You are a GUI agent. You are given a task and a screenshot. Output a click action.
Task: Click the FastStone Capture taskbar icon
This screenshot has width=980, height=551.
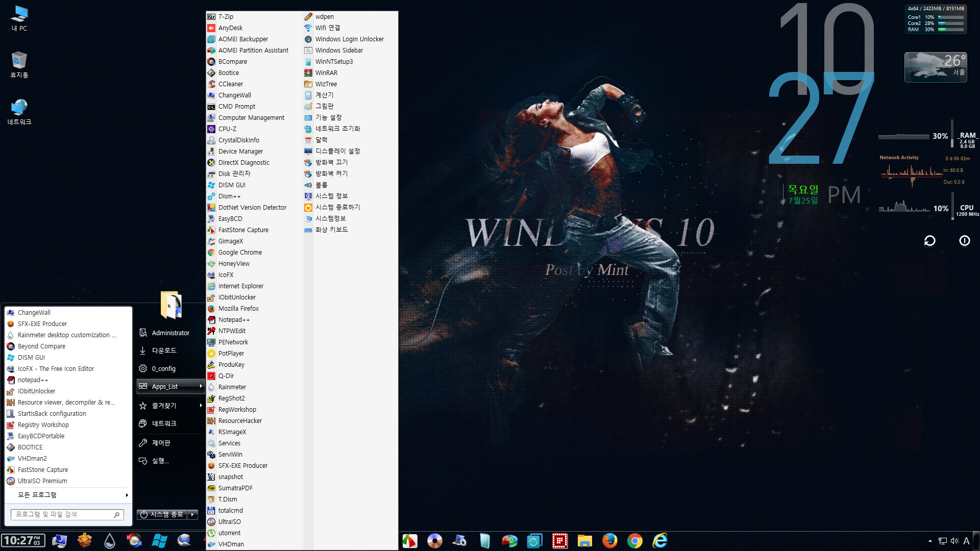tap(409, 541)
